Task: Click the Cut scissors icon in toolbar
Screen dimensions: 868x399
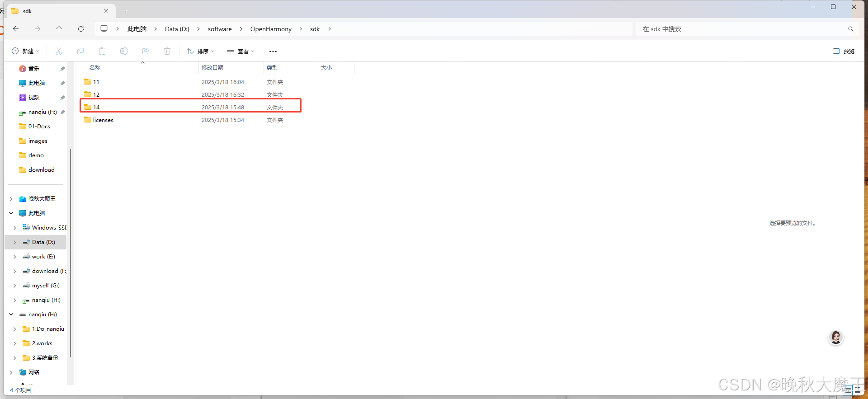Action: tap(59, 51)
